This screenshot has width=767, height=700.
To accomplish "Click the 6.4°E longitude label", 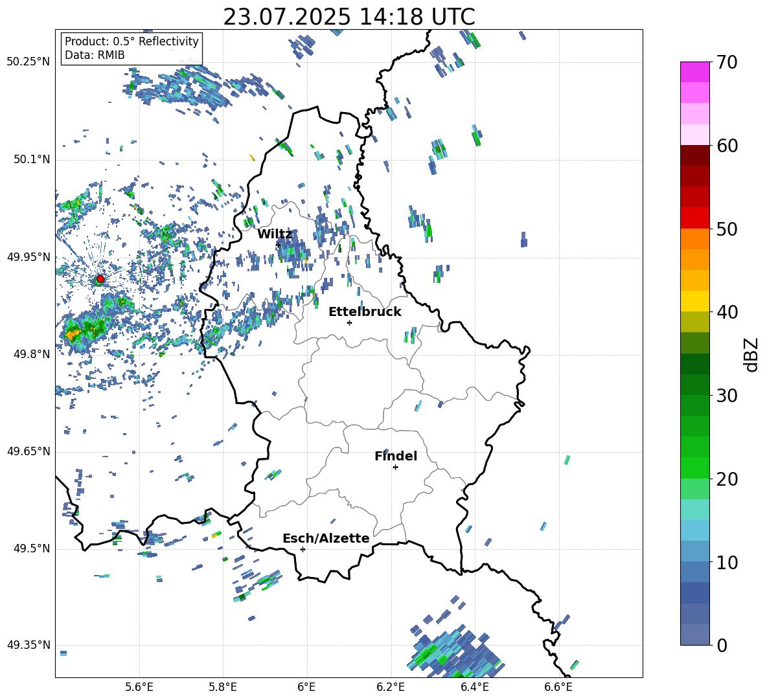I will coord(474,687).
